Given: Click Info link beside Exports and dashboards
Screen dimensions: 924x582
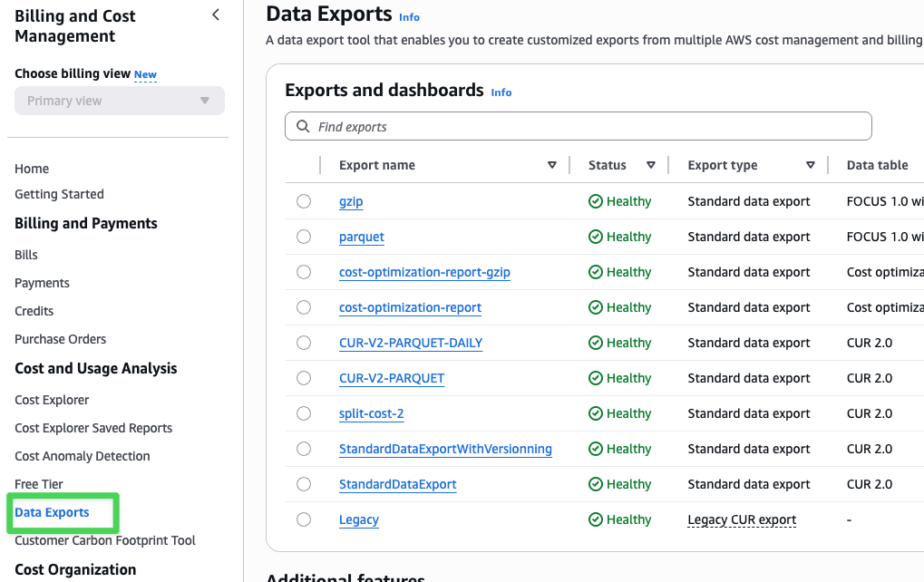Looking at the screenshot, I should point(501,92).
